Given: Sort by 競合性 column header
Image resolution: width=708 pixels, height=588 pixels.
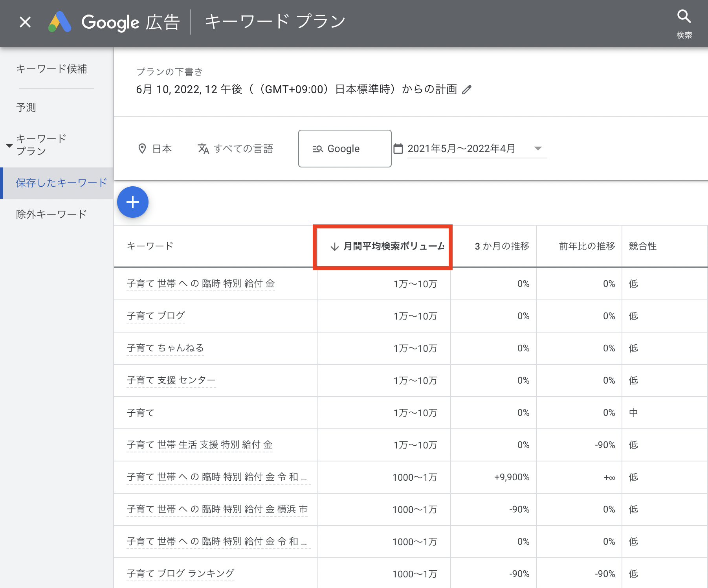Looking at the screenshot, I should [642, 246].
